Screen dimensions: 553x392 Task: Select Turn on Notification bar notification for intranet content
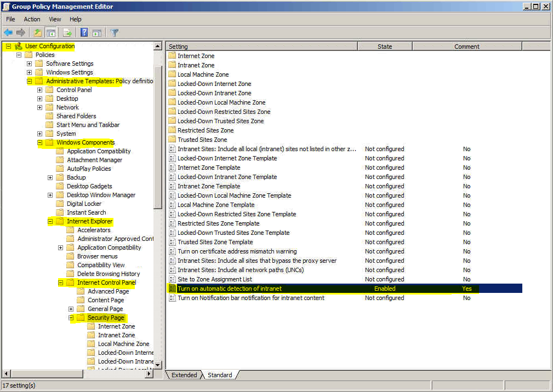(x=344, y=298)
